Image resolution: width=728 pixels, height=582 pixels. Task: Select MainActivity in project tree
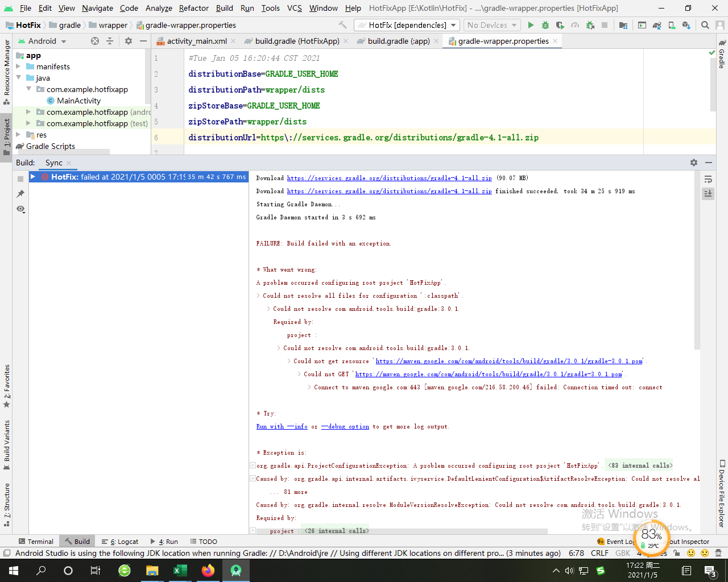(78, 101)
